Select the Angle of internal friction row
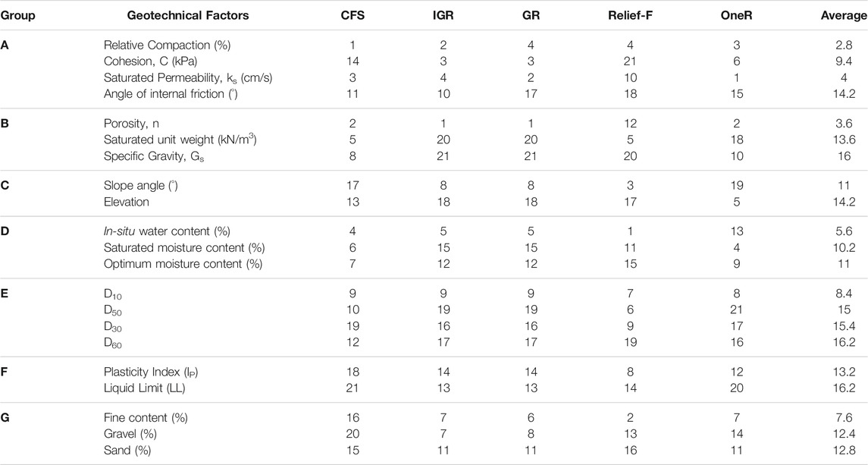Viewport: 868px width, 465px height. point(434,93)
